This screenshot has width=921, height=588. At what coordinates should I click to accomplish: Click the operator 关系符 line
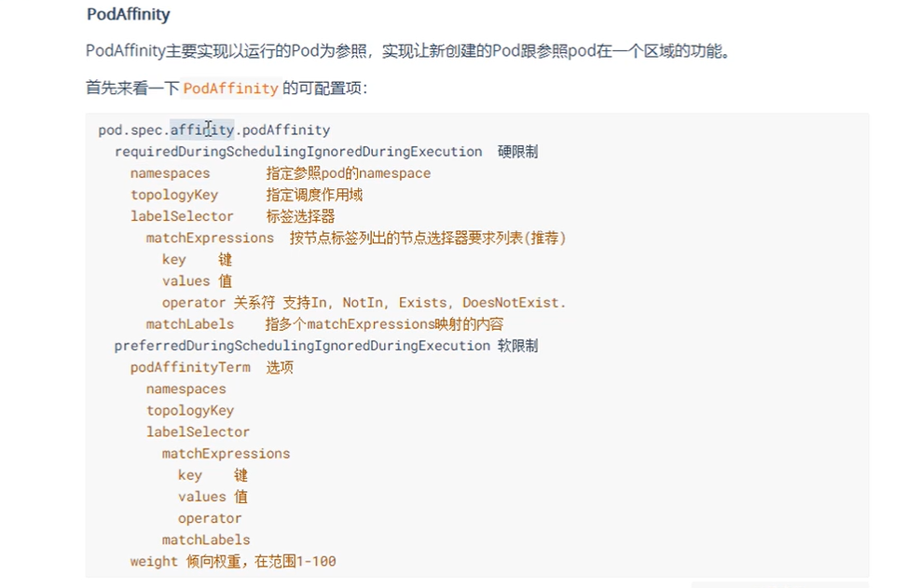click(x=193, y=303)
